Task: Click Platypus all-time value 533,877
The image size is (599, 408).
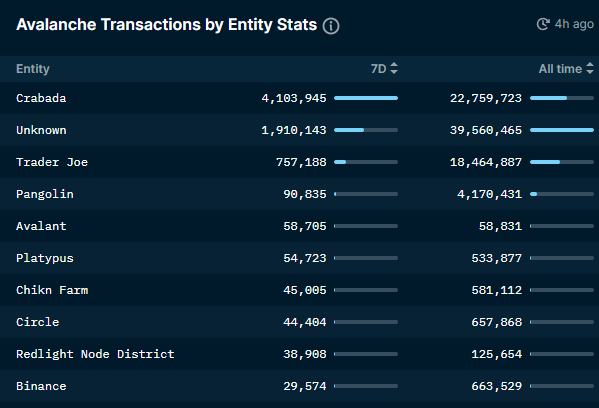Action: [497, 259]
